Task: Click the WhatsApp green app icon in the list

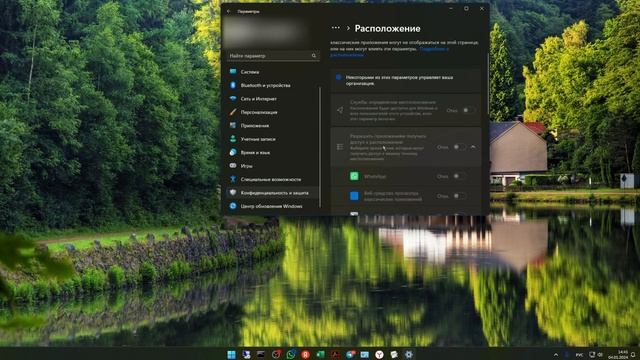Action: click(x=354, y=176)
